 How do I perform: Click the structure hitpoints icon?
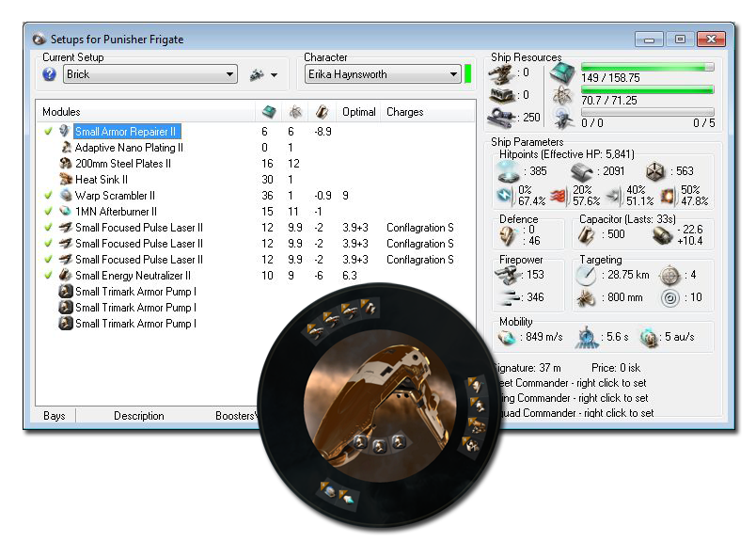(x=655, y=171)
